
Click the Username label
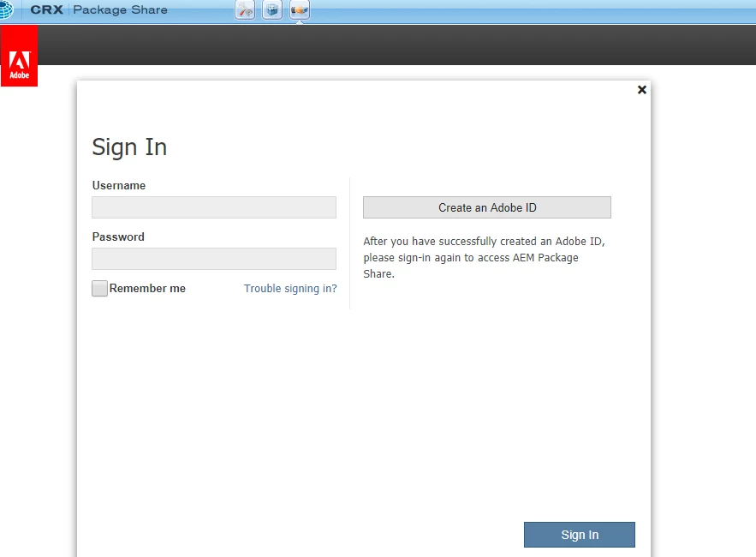click(119, 185)
